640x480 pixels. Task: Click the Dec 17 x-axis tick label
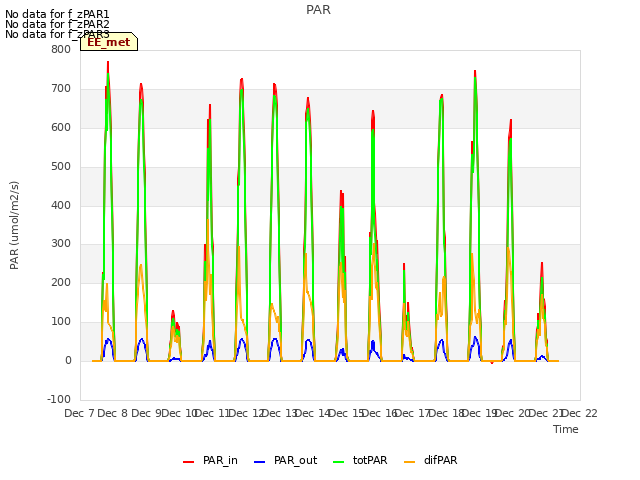[413, 413]
